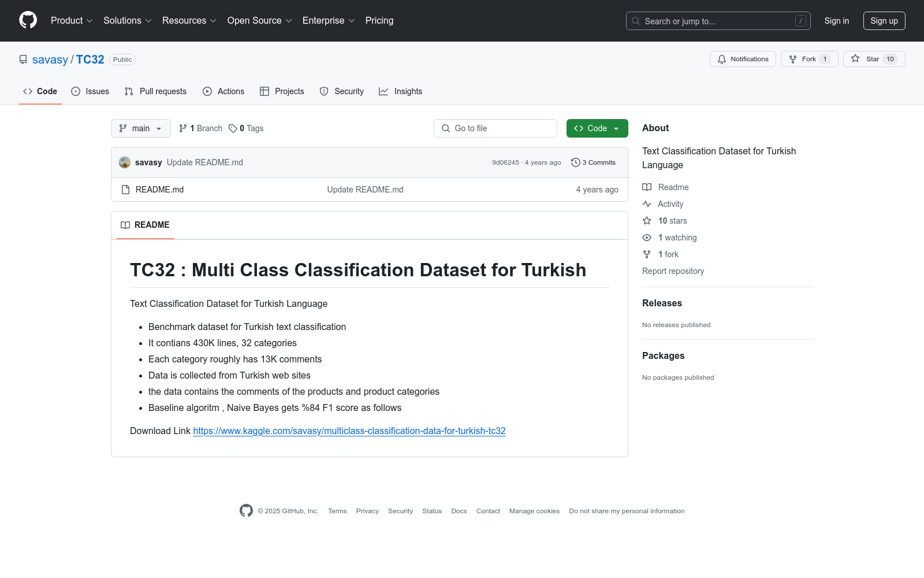Open the Kaggle download link
The height and width of the screenshot is (578, 924).
[x=349, y=431]
